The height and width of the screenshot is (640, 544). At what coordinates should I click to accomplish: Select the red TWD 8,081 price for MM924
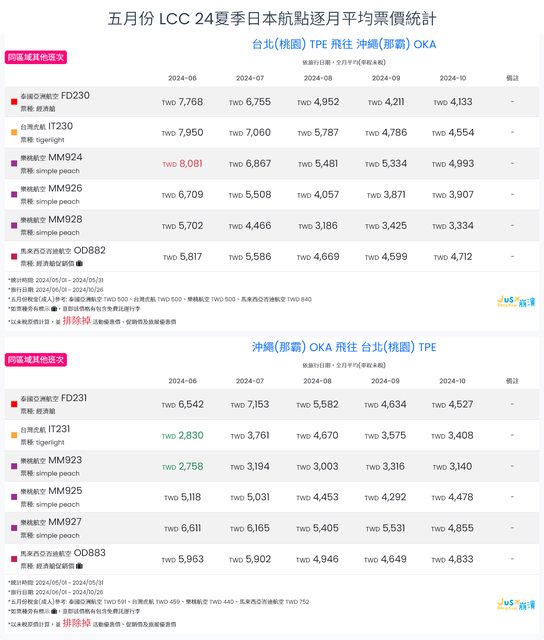(182, 164)
